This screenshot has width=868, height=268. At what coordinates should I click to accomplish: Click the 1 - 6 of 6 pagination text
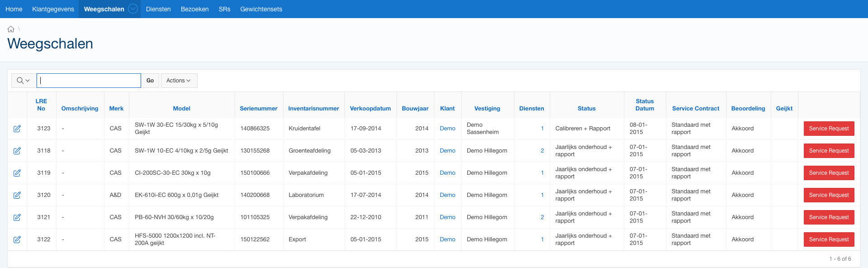[x=840, y=259]
